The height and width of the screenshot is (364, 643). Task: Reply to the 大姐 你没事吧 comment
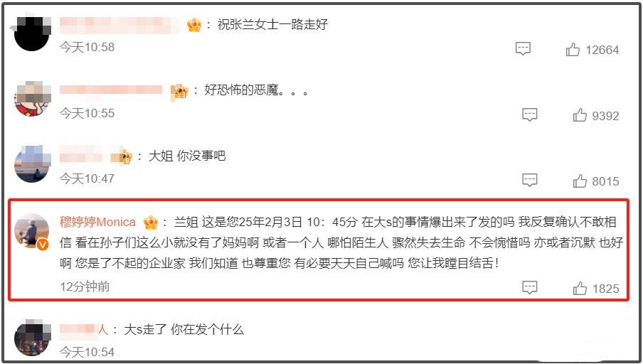pyautogui.click(x=529, y=180)
